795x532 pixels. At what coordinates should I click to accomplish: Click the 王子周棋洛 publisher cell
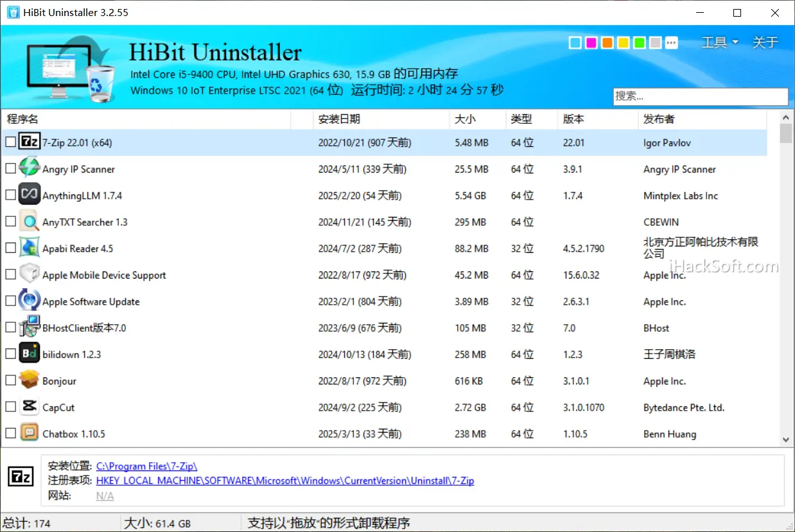tap(669, 354)
